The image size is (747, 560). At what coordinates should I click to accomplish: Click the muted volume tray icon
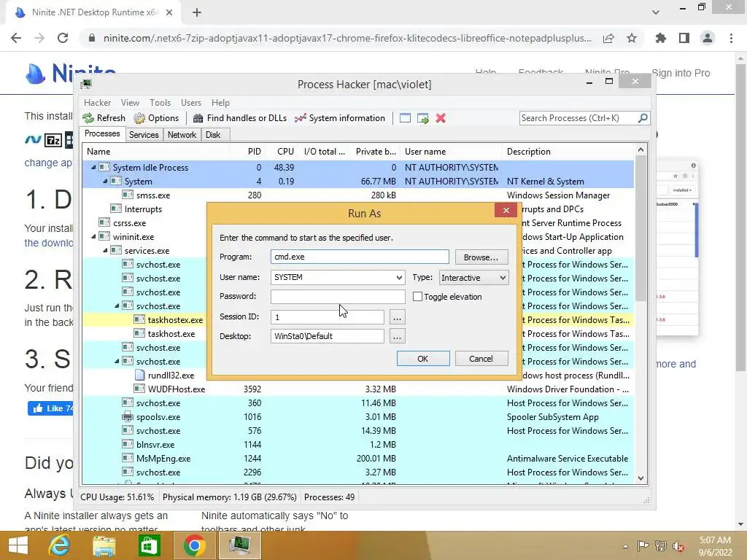click(x=678, y=545)
